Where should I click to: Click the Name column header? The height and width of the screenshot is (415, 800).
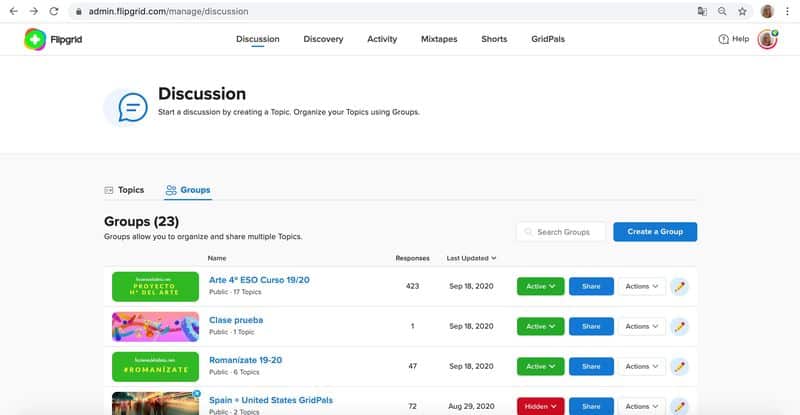point(217,258)
